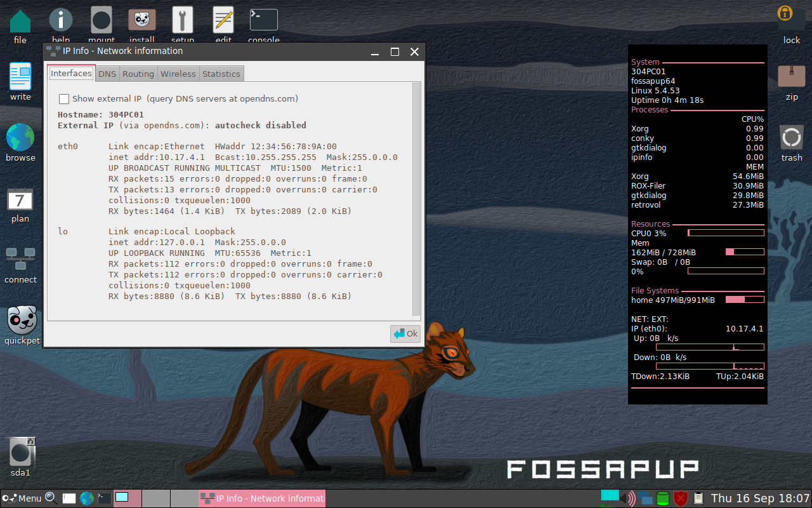Open the plan calendar icon

pos(20,200)
